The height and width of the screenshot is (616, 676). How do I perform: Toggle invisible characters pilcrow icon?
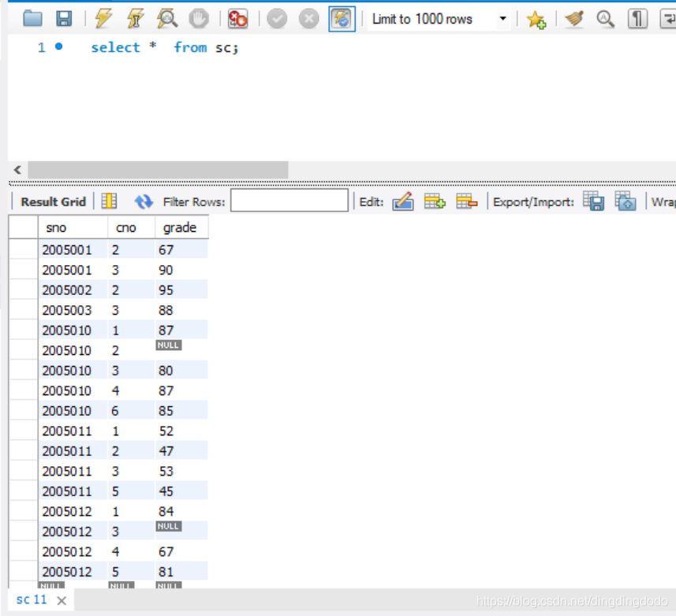pos(637,19)
